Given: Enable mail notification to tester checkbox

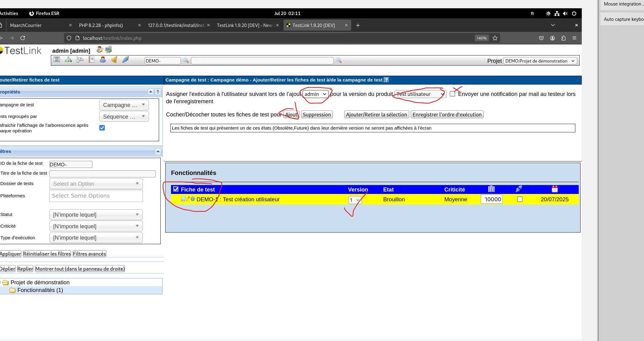Looking at the screenshot, I should click(x=452, y=94).
